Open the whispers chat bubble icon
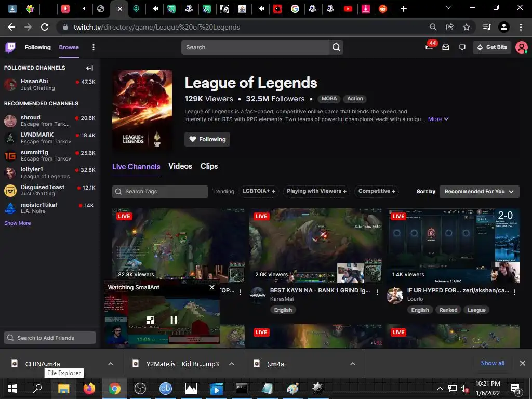The height and width of the screenshot is (399, 532). pos(462,47)
